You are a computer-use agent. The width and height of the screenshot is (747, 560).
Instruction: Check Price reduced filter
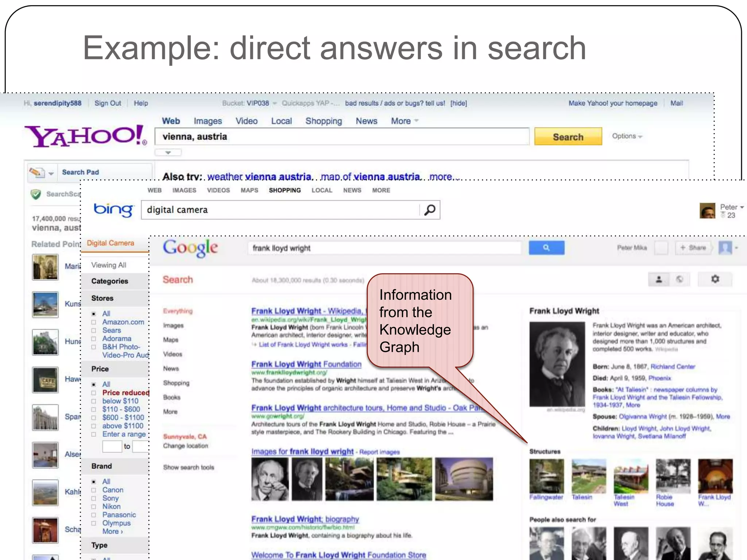(94, 393)
